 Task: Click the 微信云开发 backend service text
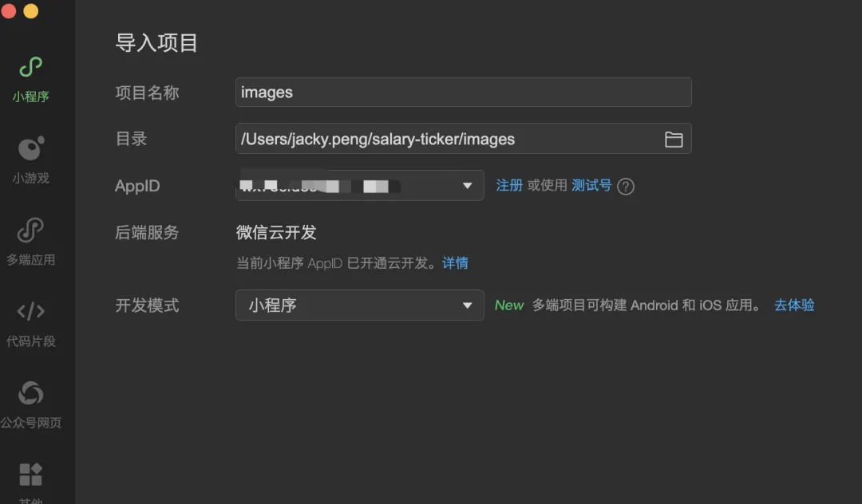coord(276,232)
